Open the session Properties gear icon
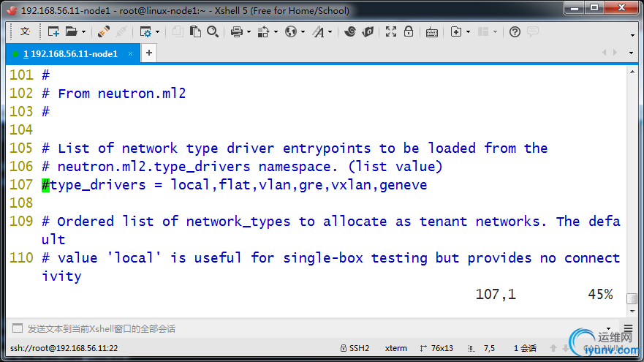 coord(145,31)
